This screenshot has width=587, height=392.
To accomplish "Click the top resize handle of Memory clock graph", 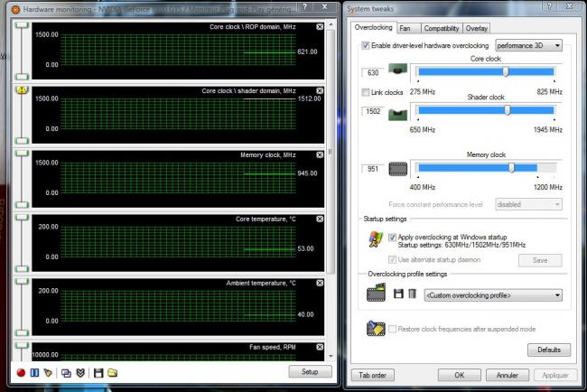I will 22,153.
